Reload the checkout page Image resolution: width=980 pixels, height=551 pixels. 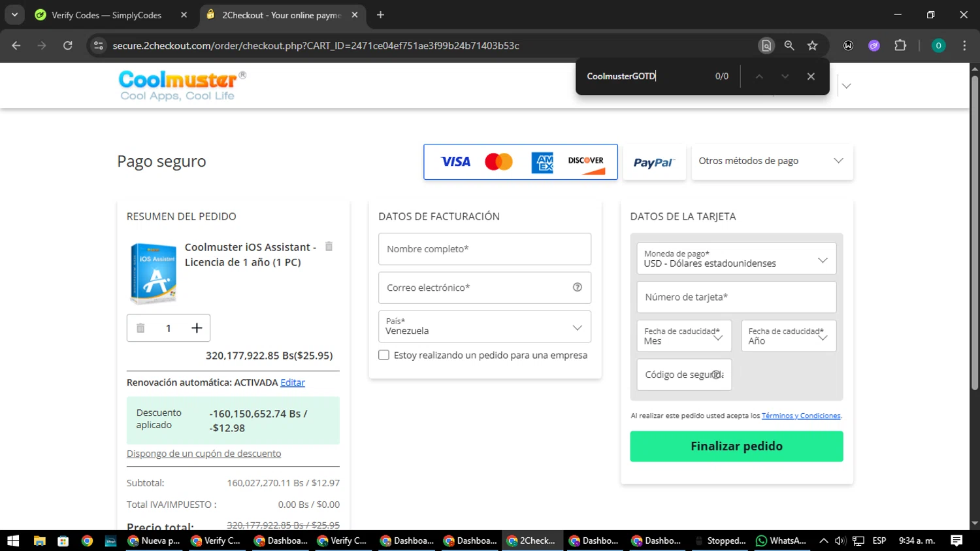tap(68, 46)
